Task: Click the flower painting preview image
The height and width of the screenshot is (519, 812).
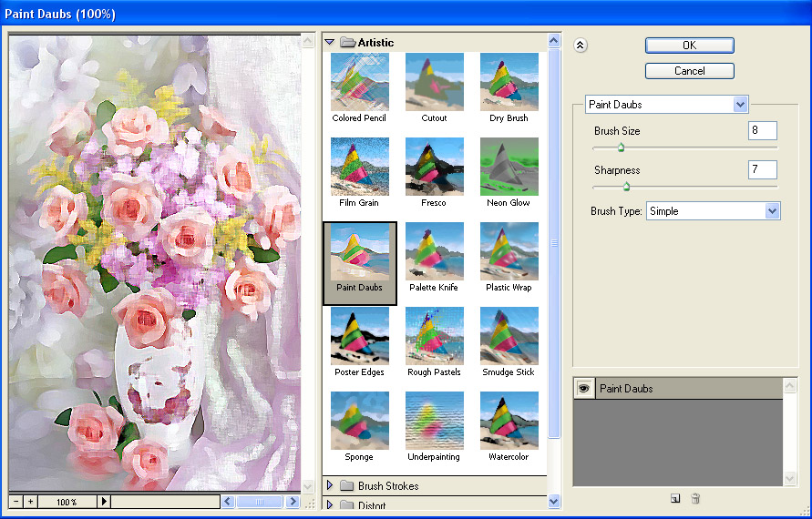Action: pyautogui.click(x=155, y=262)
